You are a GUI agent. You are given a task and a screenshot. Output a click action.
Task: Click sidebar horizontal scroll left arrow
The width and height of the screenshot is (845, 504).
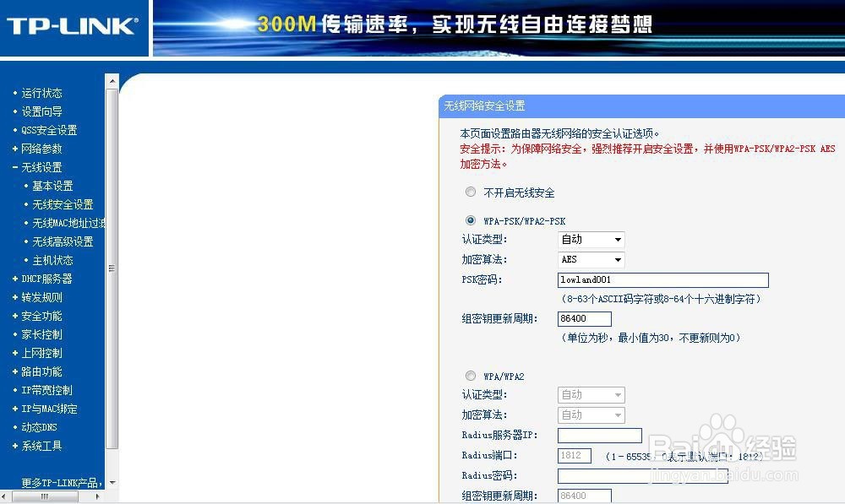3,496
